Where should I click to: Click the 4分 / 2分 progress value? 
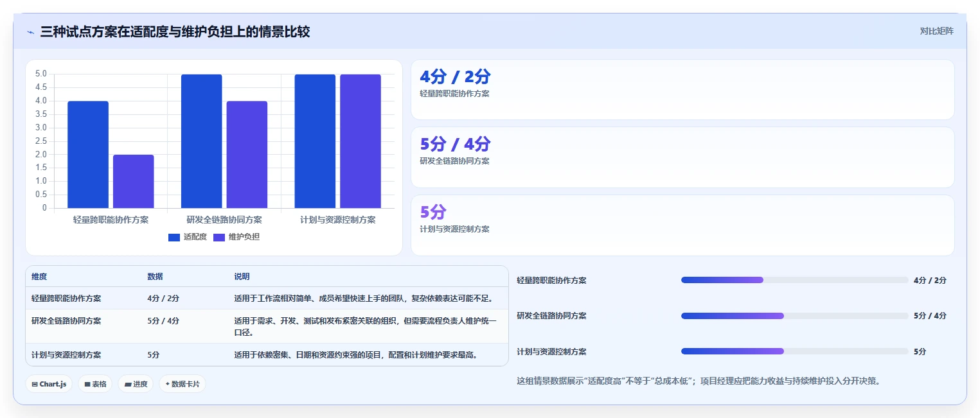[x=930, y=281]
